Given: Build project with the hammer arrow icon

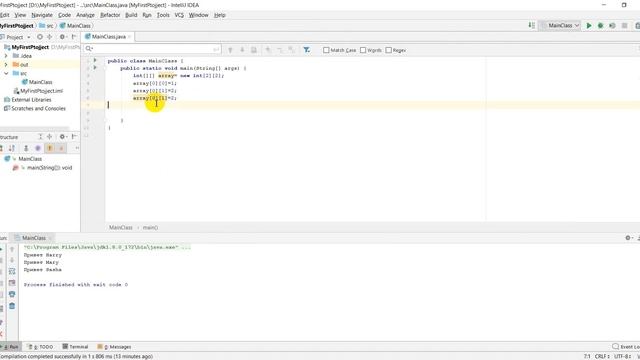Looking at the screenshot, I should coord(531,25).
